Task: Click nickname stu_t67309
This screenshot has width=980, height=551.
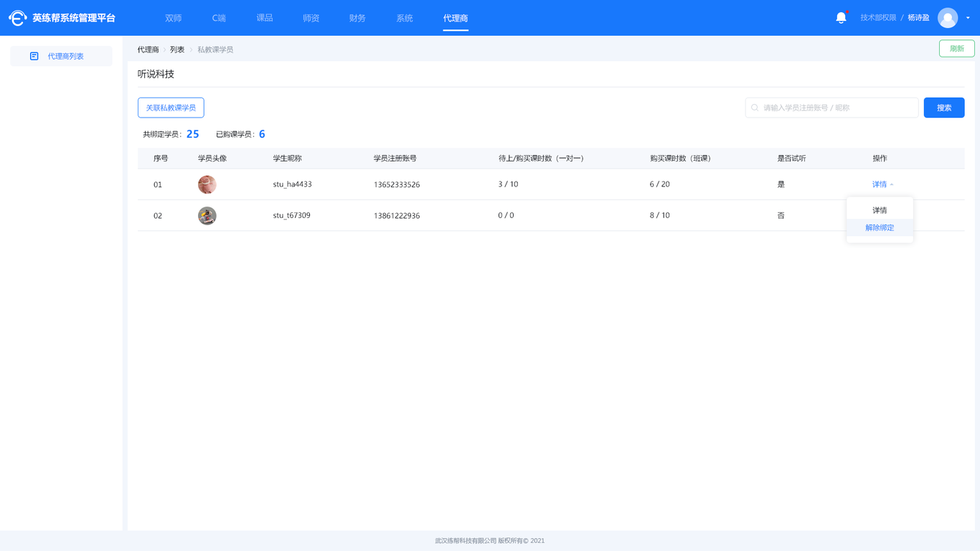Action: 291,215
